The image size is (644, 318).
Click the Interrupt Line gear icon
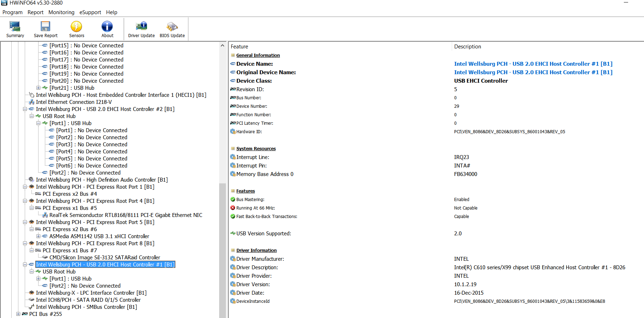coord(233,157)
